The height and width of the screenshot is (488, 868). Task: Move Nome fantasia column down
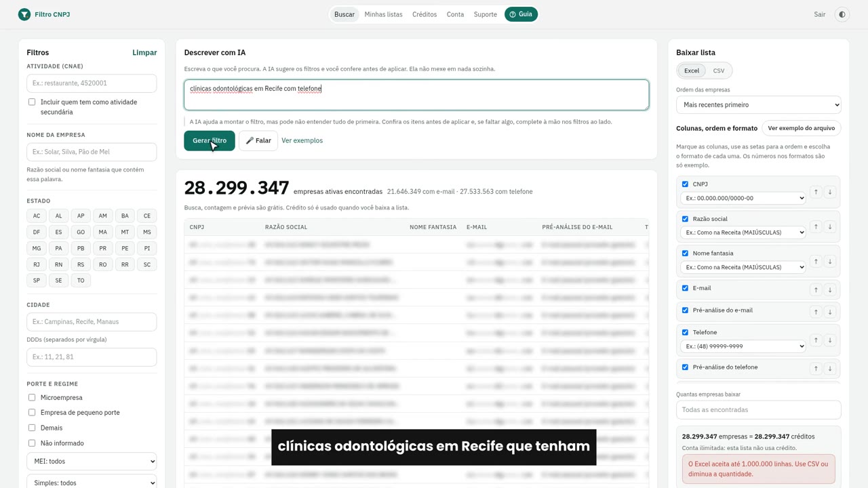(x=829, y=262)
